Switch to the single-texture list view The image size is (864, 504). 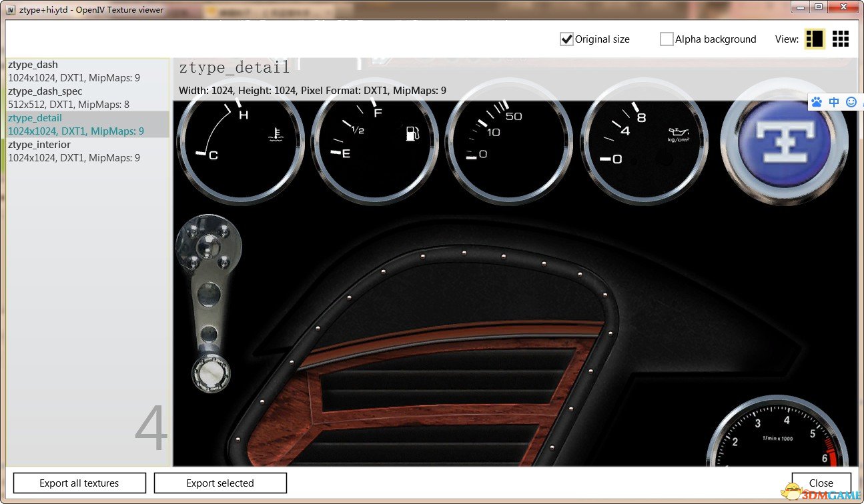[815, 39]
